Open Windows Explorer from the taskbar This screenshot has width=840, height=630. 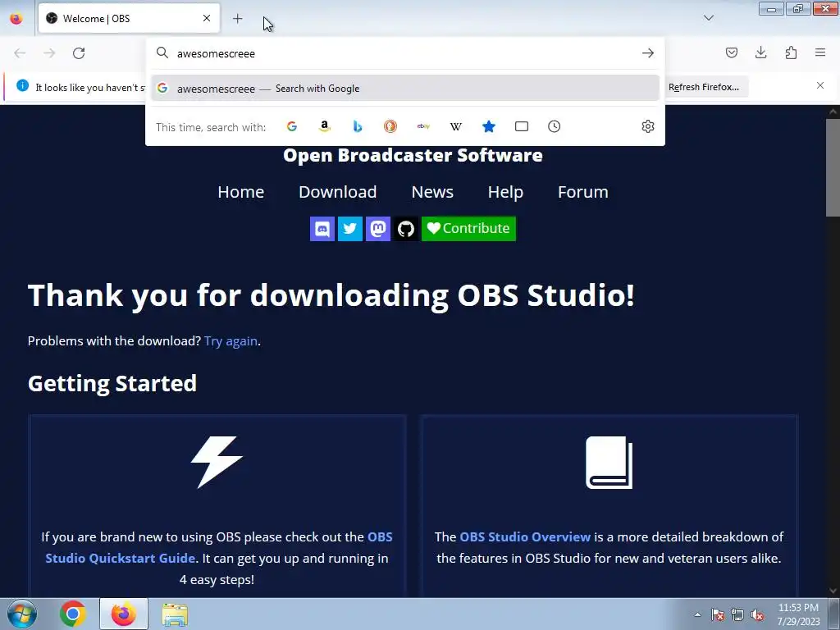click(175, 614)
